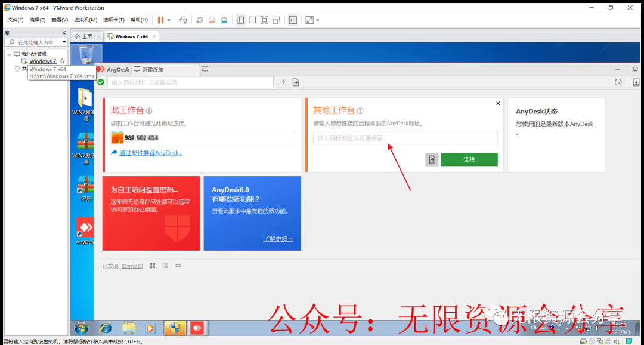Close the Windows 7 x64 tab

(154, 36)
